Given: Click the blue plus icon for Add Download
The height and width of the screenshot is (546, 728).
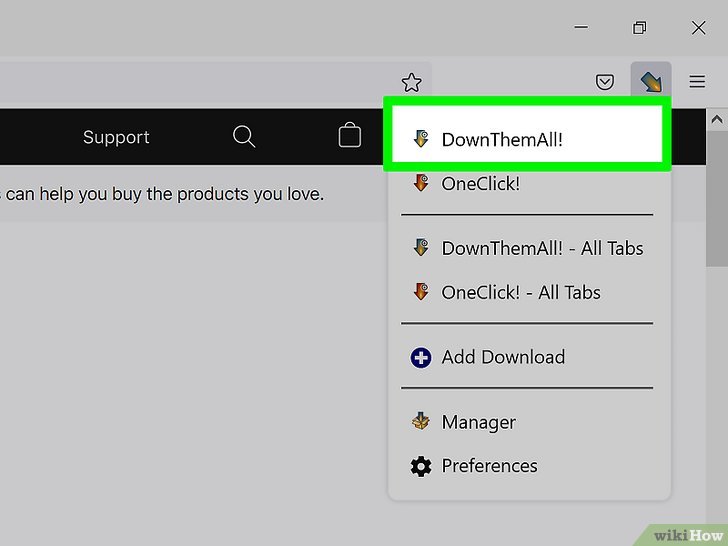Looking at the screenshot, I should click(x=421, y=357).
